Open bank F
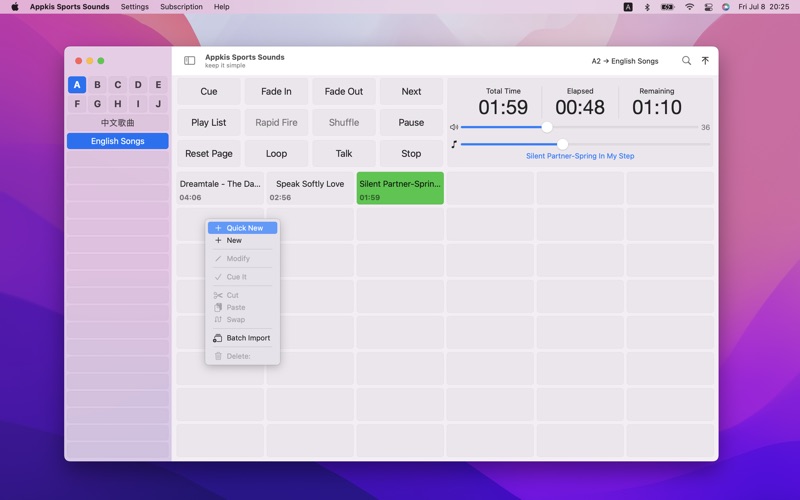The width and height of the screenshot is (800, 500). pos(77,104)
